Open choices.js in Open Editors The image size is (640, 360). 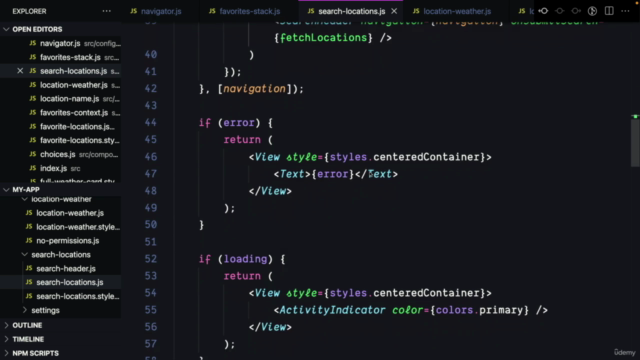coord(60,154)
